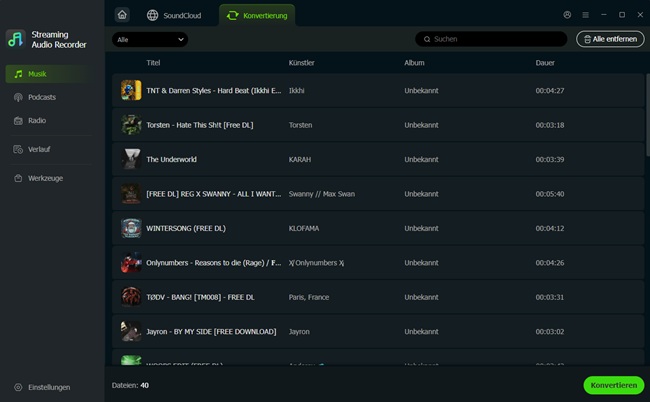Click the Dauer column header

pyautogui.click(x=545, y=63)
